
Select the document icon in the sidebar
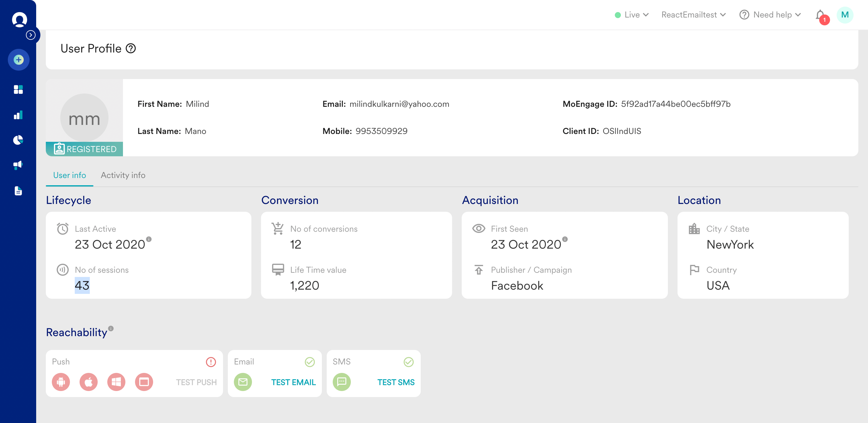tap(18, 191)
